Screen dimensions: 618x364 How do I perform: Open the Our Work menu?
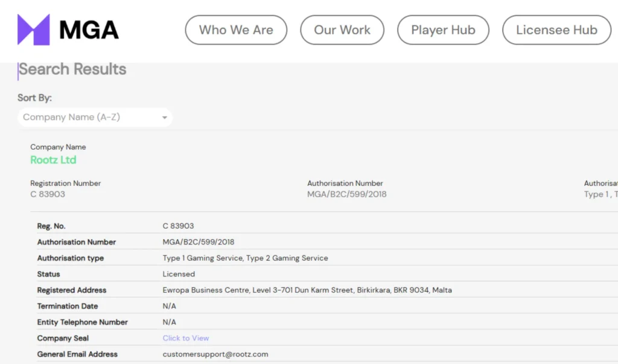click(342, 30)
